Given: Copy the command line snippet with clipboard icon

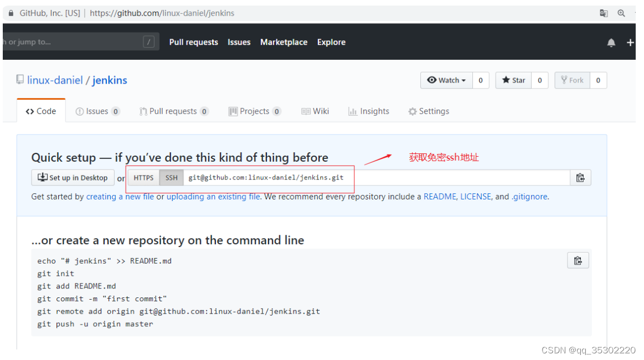Looking at the screenshot, I should point(578,260).
